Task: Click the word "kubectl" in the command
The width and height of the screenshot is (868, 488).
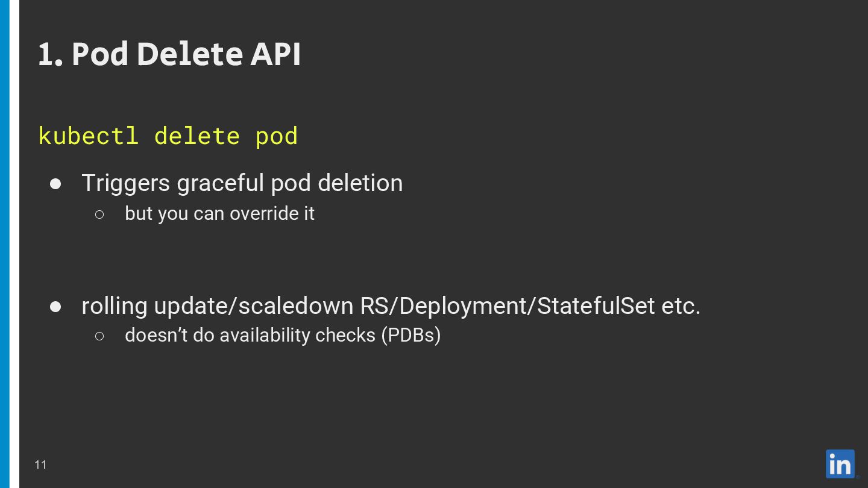Action: [88, 136]
